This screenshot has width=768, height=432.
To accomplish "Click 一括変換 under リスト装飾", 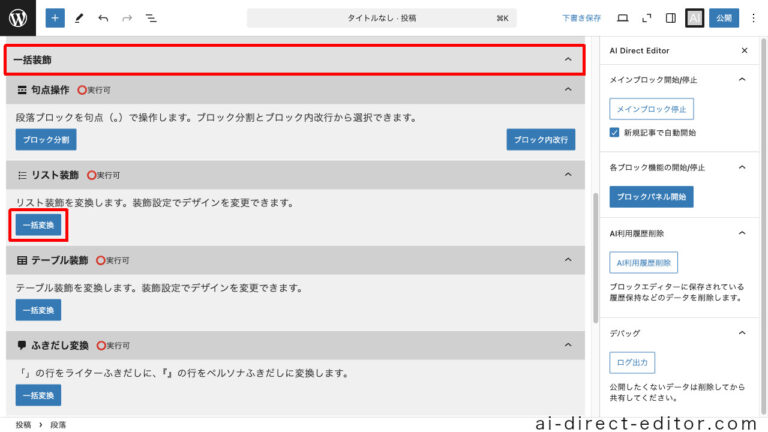I will click(x=38, y=225).
